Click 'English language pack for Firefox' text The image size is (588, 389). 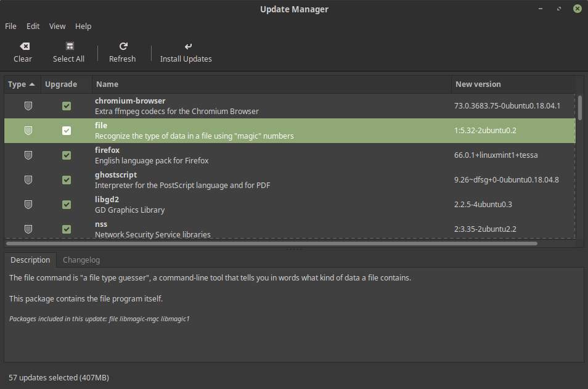pos(152,160)
